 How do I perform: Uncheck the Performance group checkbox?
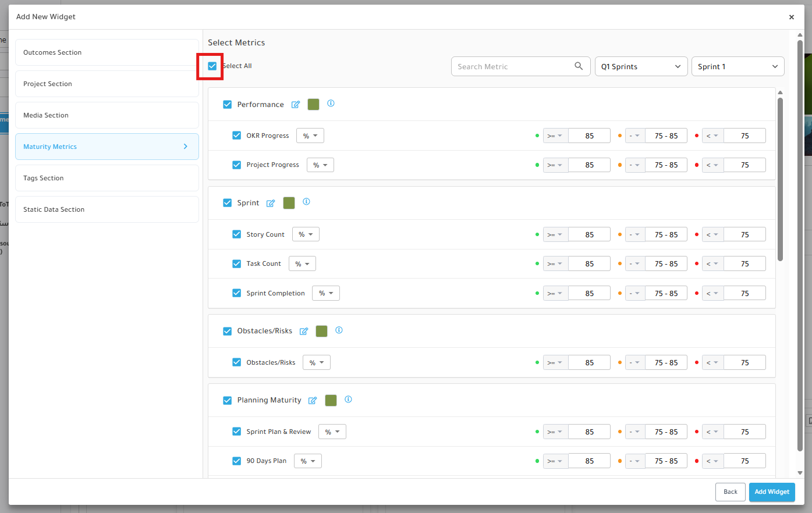(228, 105)
